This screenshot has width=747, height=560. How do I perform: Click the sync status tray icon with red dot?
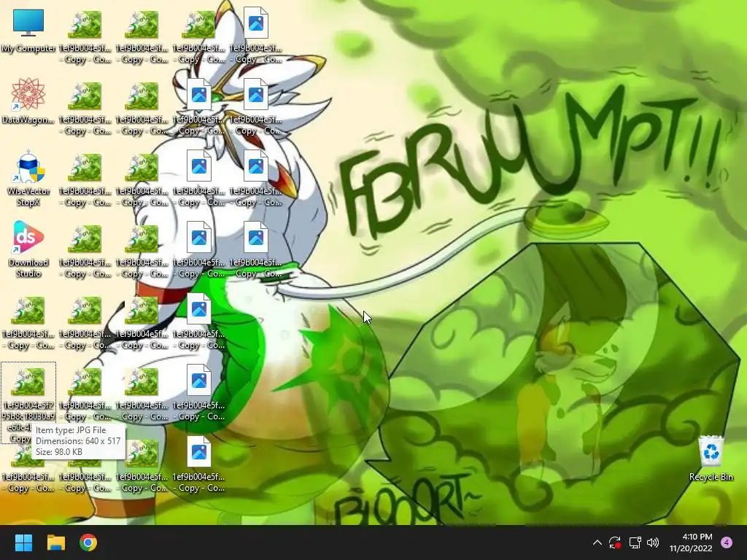(x=615, y=542)
